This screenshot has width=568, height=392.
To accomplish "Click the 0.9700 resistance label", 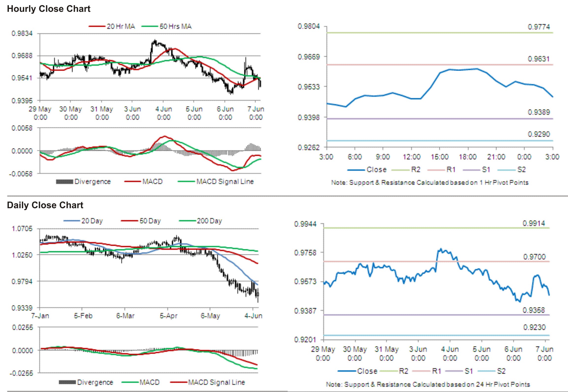I will click(534, 257).
